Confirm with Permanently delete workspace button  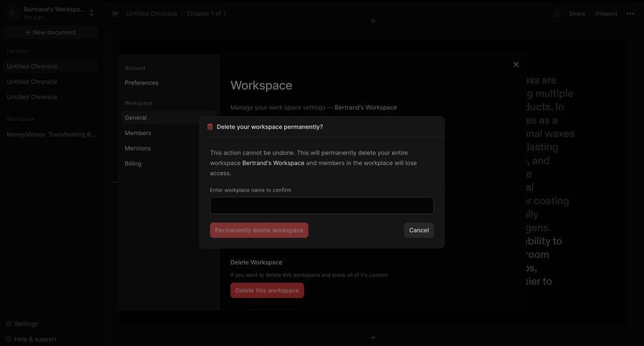259,230
